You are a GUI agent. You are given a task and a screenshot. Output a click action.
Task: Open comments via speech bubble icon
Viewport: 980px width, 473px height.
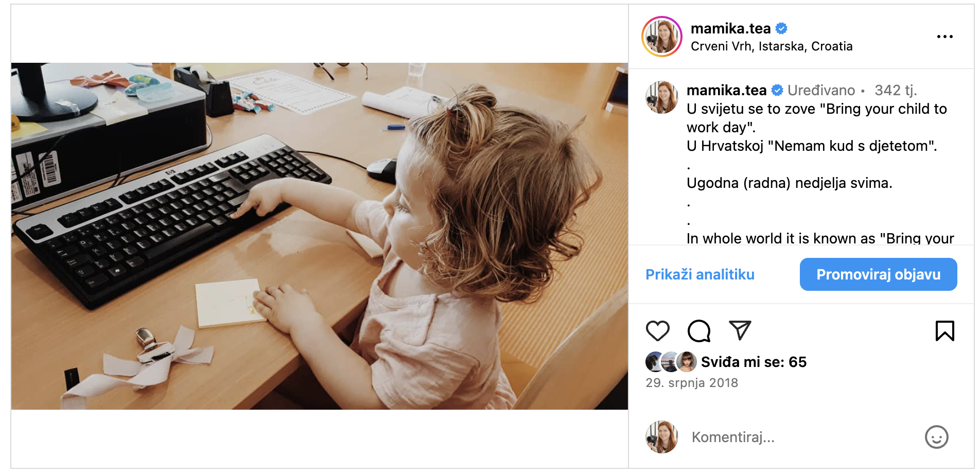(x=699, y=331)
